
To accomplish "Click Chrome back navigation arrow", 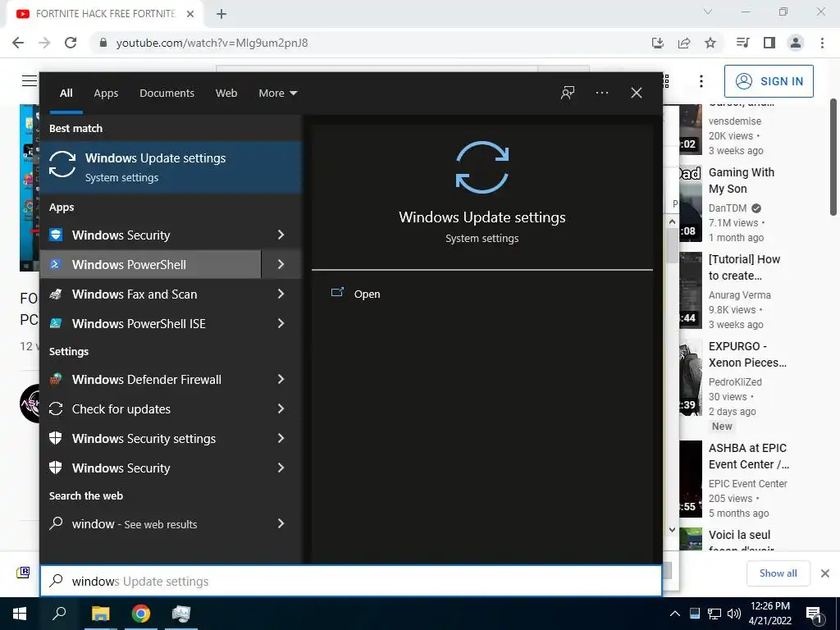I will coord(18,43).
